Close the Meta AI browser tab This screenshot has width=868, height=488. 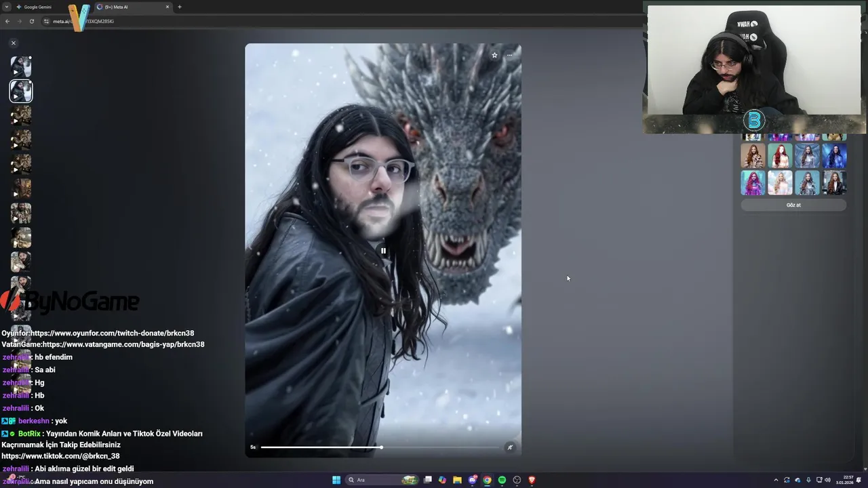pyautogui.click(x=167, y=7)
